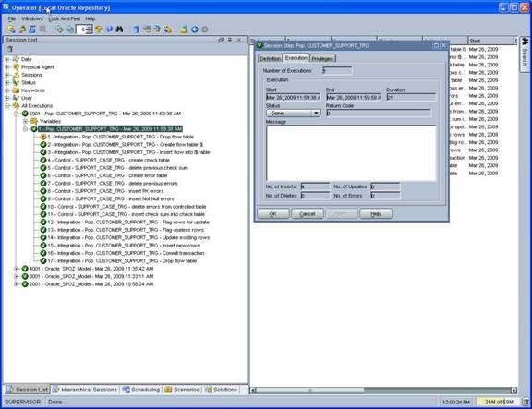This screenshot has width=532, height=409.
Task: Switch to the Privileges tab
Action: pyautogui.click(x=322, y=59)
